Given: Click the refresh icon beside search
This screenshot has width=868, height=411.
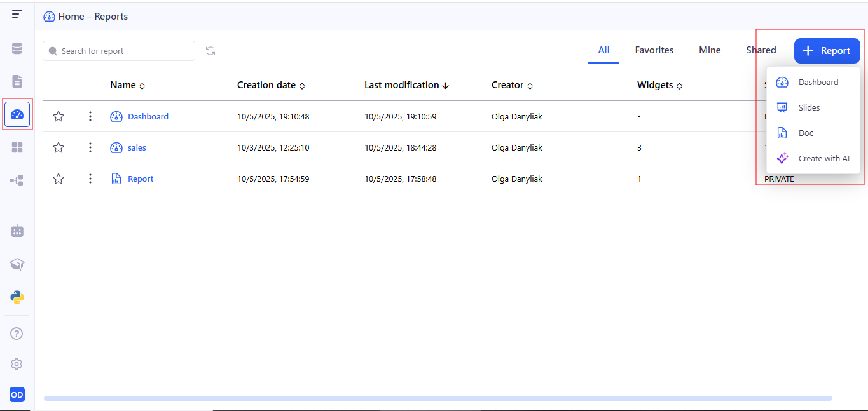Looking at the screenshot, I should 210,51.
